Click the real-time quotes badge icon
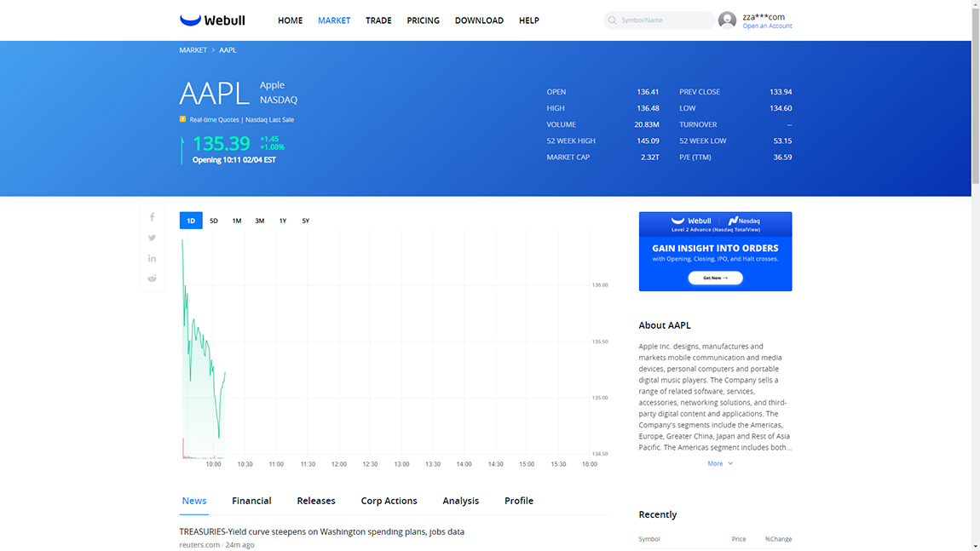Image resolution: width=980 pixels, height=551 pixels. [x=182, y=119]
